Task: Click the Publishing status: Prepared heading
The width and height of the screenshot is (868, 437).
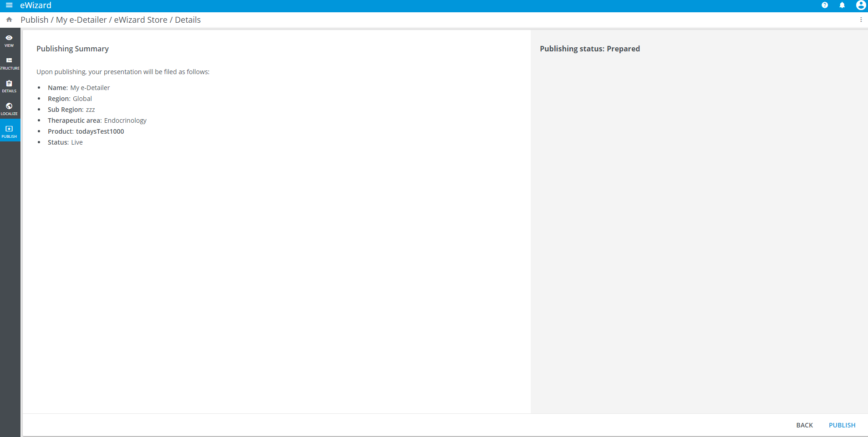Action: click(589, 49)
